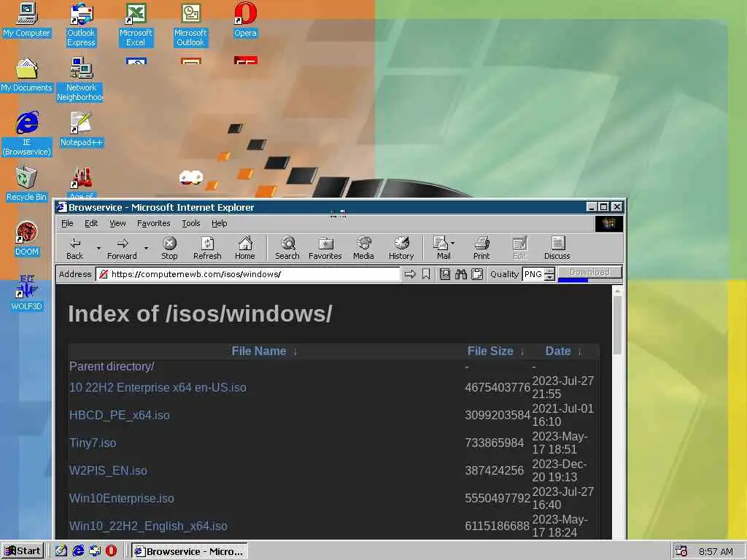Open the Win10Enterprise.iso link

point(122,498)
